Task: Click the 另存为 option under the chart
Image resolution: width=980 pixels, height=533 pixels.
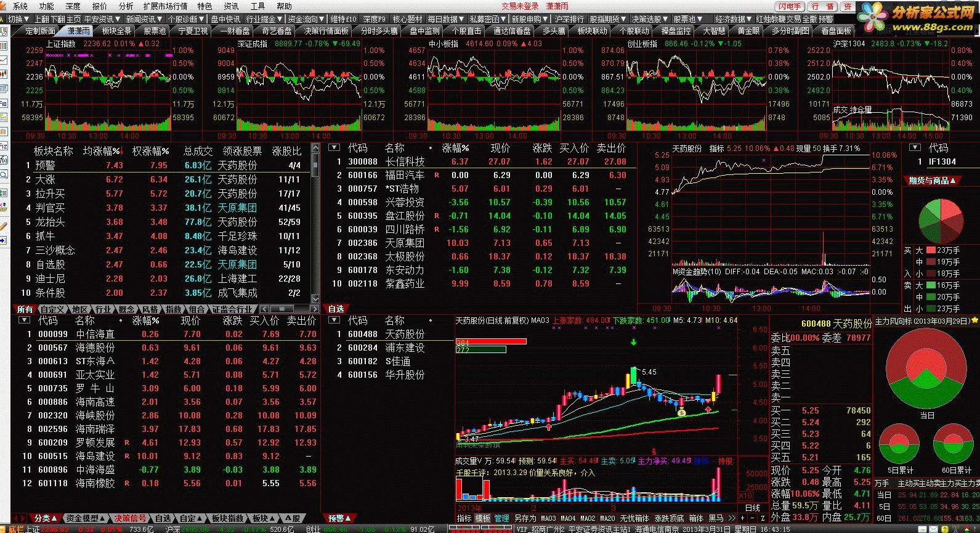Action: [525, 518]
